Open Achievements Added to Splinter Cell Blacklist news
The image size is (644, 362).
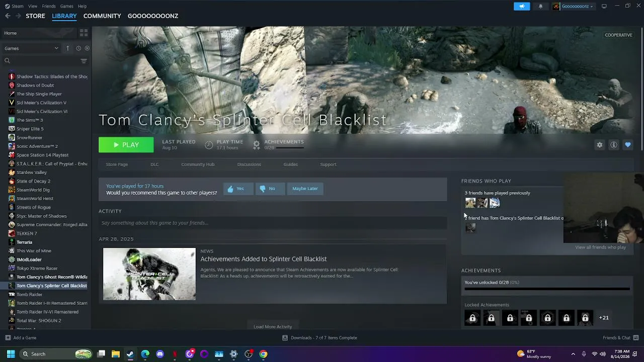[x=264, y=259]
